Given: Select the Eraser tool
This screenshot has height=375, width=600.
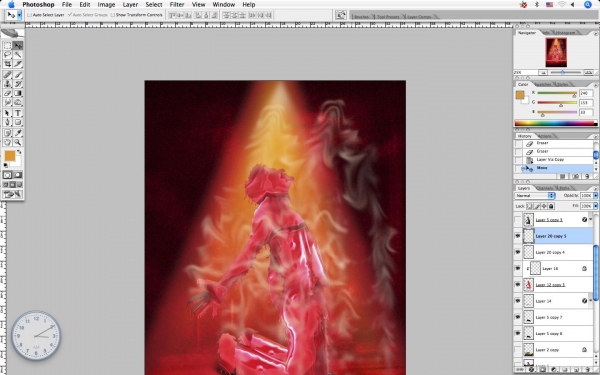Looking at the screenshot, I should click(7, 93).
